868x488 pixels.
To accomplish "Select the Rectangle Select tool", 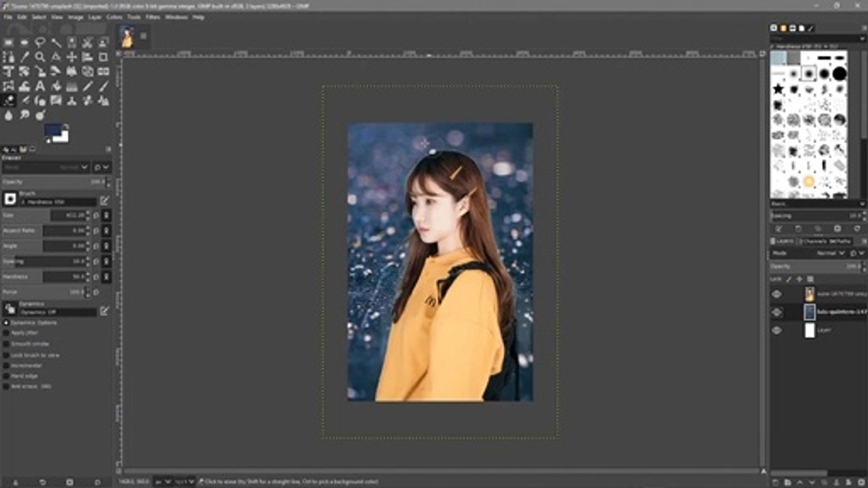I will [x=8, y=42].
